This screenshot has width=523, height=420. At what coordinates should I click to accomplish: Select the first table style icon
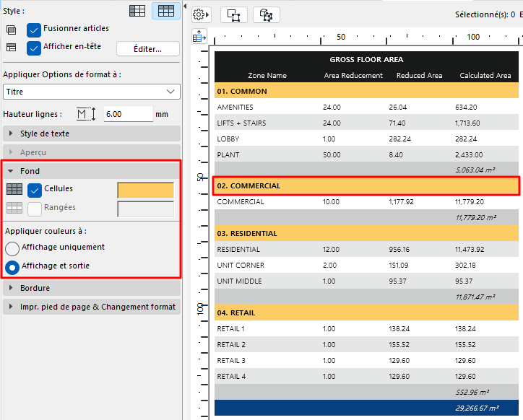(x=137, y=11)
